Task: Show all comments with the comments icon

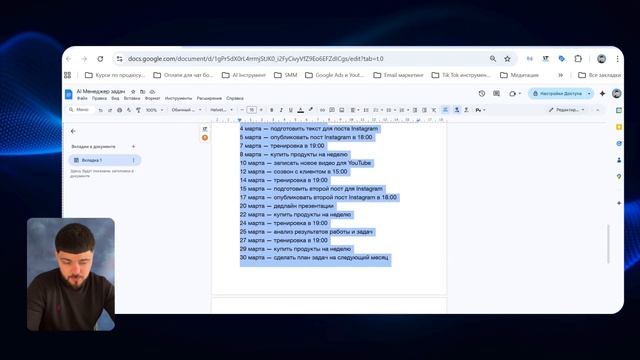Action: [496, 93]
